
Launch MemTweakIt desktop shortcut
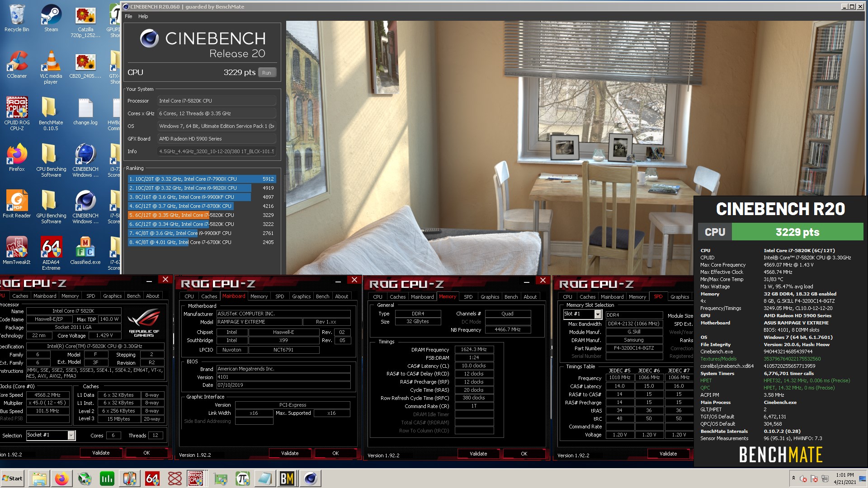[x=17, y=251]
